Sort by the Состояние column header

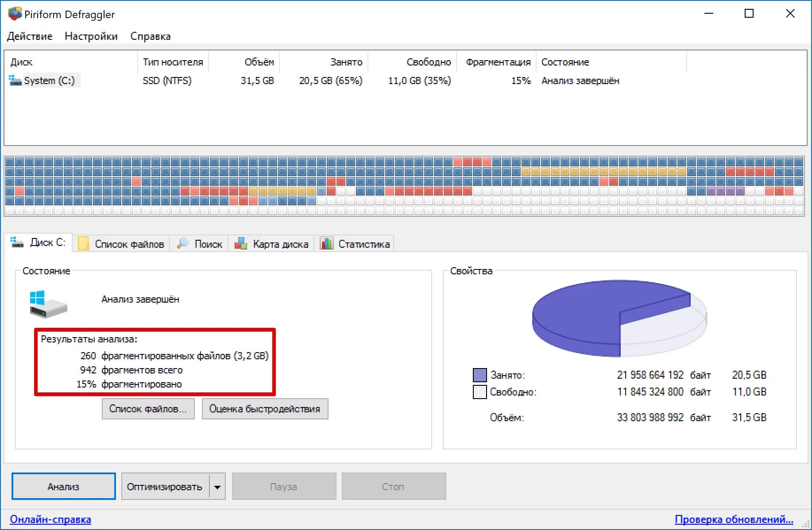coord(611,62)
